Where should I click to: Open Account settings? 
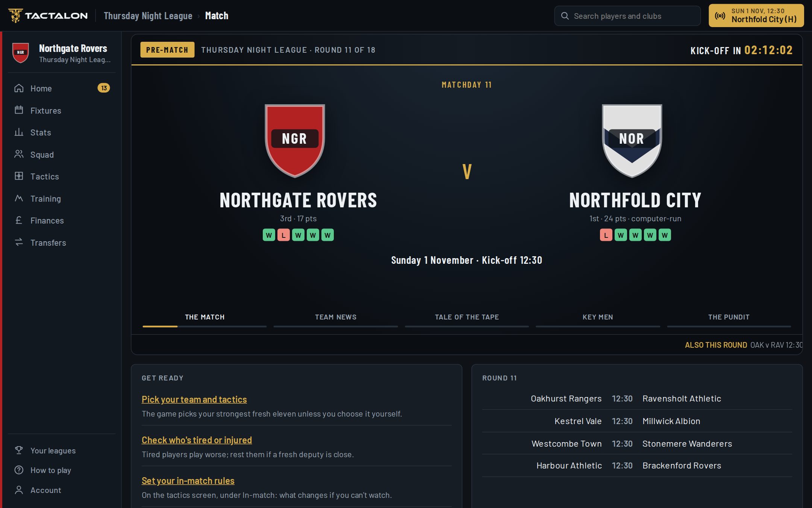pyautogui.click(x=62, y=490)
